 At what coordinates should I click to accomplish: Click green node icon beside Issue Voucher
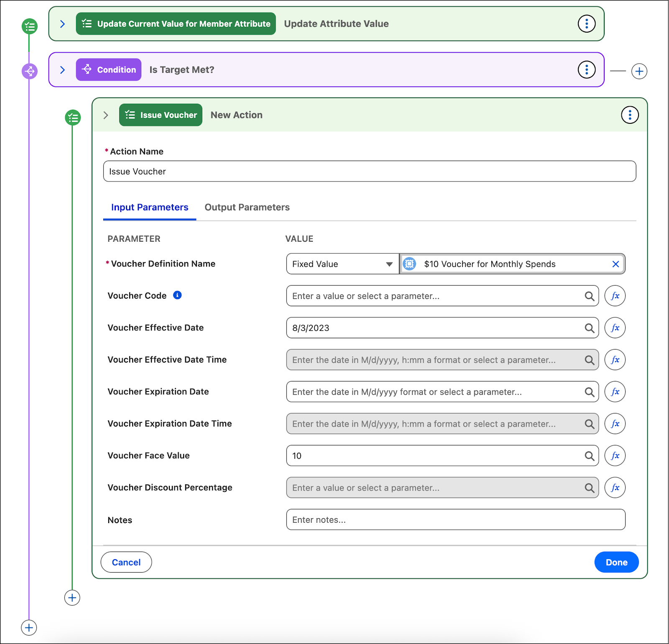point(73,118)
